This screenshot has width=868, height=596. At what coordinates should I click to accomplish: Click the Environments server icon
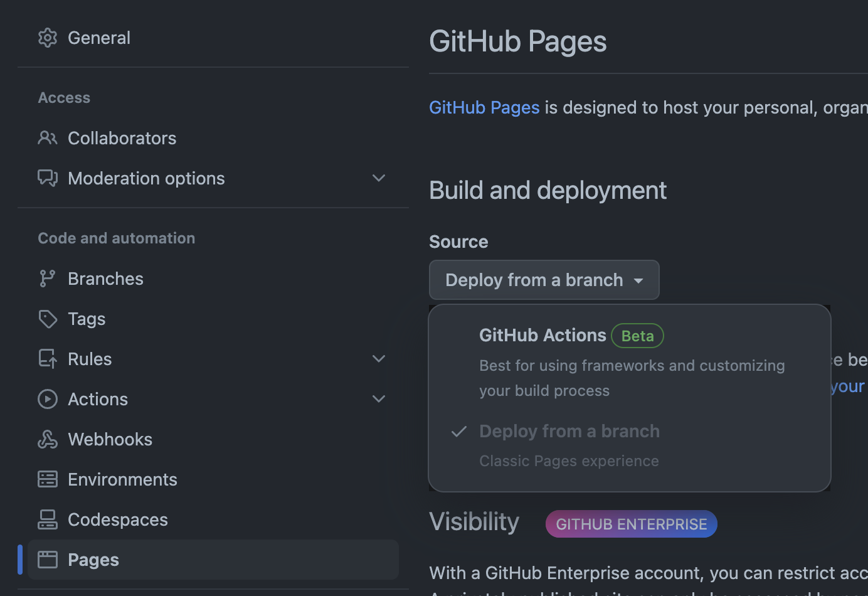48,479
